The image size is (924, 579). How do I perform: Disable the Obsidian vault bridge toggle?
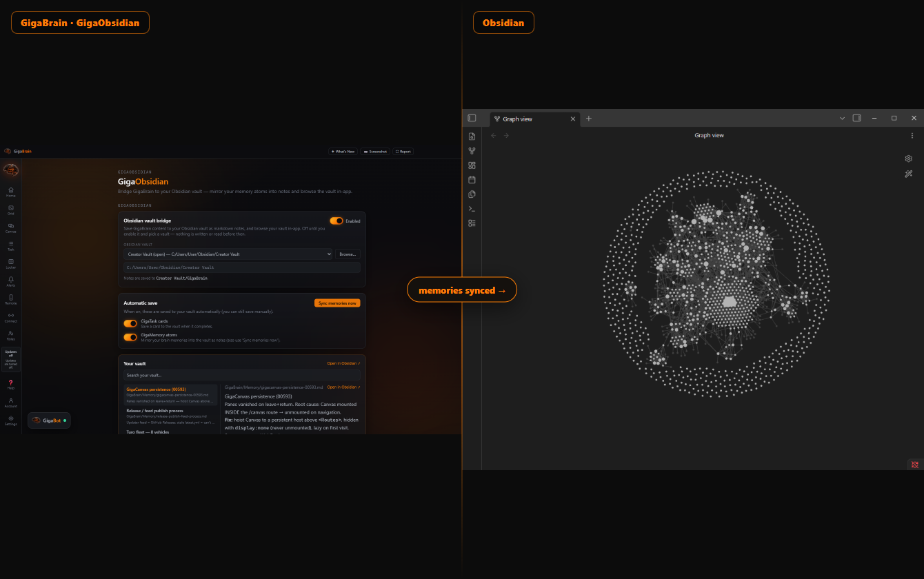click(x=337, y=221)
